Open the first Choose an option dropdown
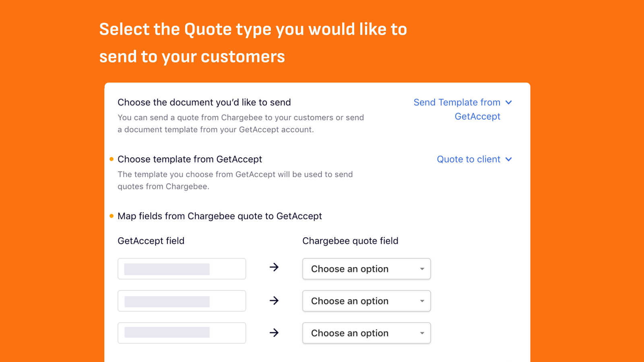The image size is (644, 362). [x=366, y=269]
